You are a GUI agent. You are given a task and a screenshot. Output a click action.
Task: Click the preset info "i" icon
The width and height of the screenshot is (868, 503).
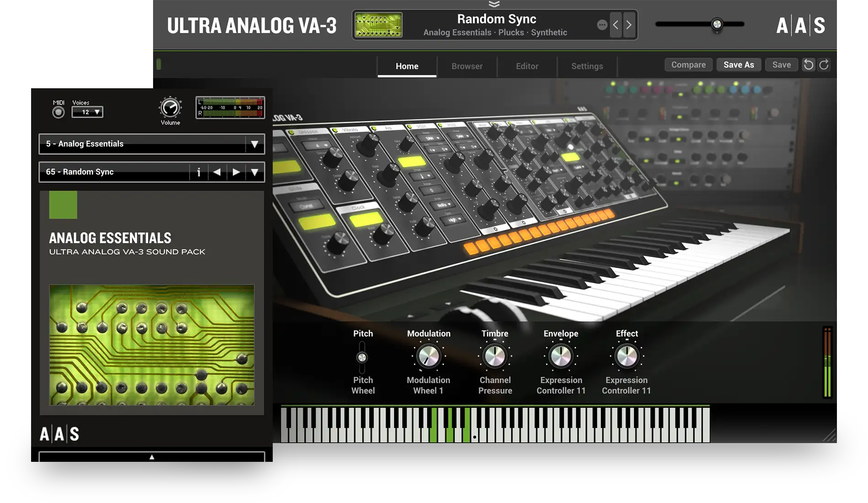[x=199, y=172]
